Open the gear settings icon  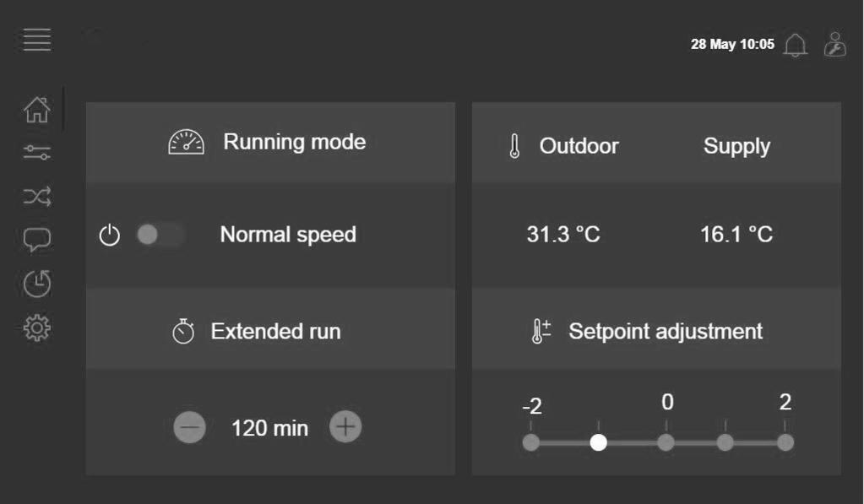(37, 328)
